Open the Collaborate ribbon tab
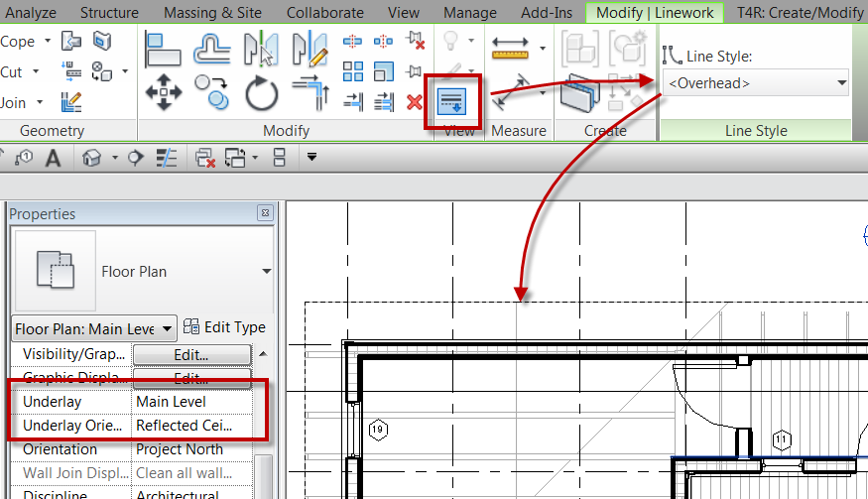This screenshot has width=868, height=499. [325, 12]
